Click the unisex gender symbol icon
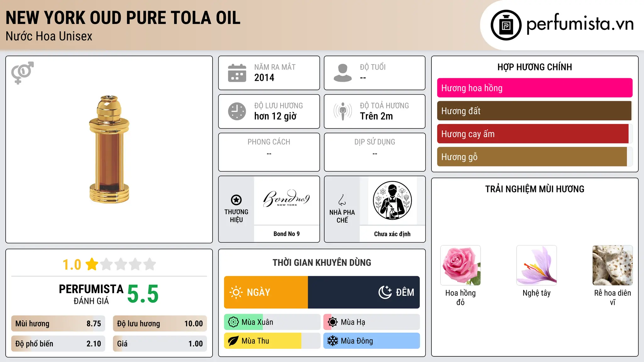This screenshot has height=362, width=644. pyautogui.click(x=22, y=73)
